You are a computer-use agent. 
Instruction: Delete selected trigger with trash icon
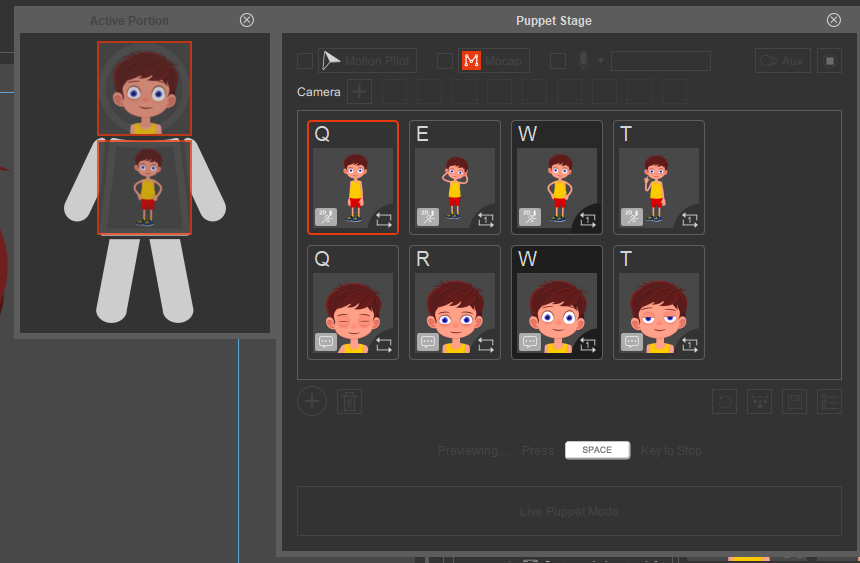[x=349, y=401]
